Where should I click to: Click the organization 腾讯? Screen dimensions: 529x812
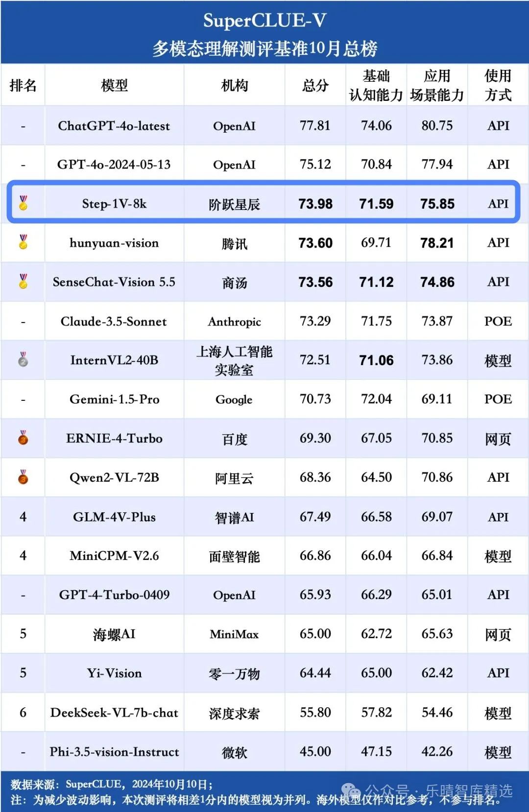(x=234, y=243)
